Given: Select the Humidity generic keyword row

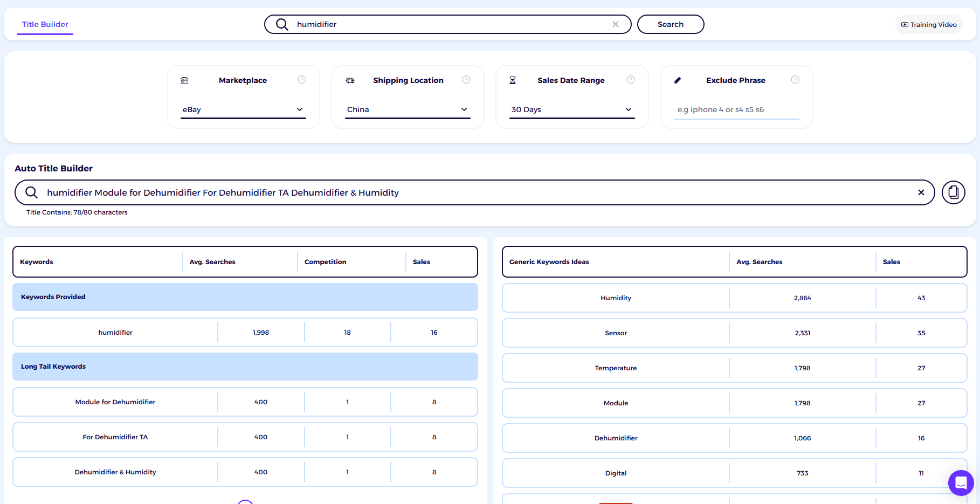Looking at the screenshot, I should 616,298.
